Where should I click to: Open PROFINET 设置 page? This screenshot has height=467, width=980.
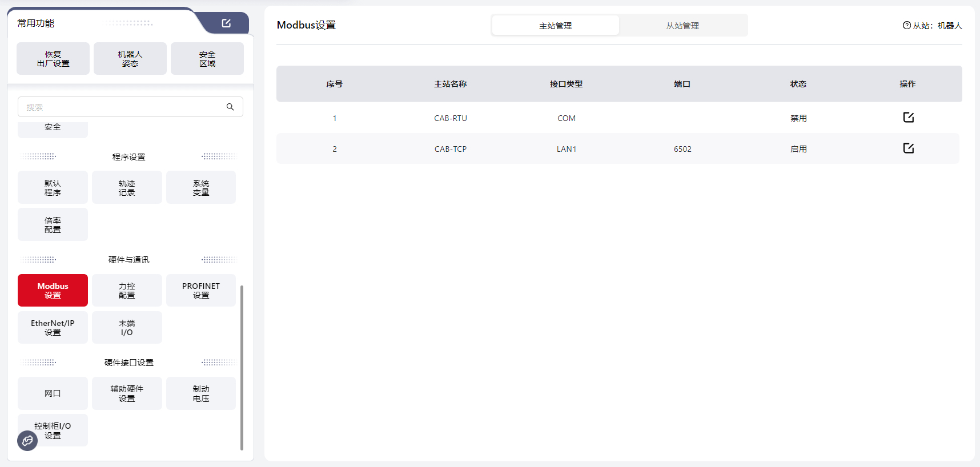(201, 291)
